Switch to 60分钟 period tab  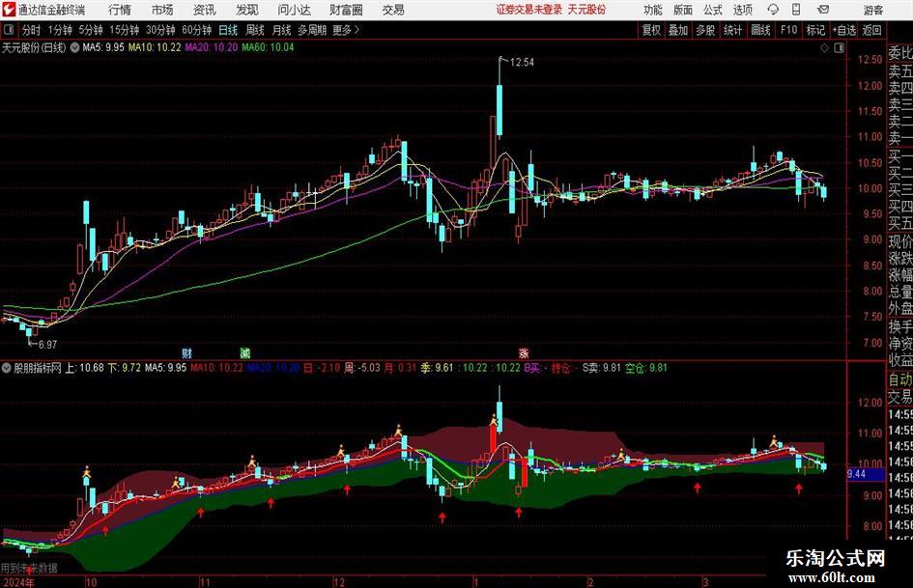tap(197, 30)
